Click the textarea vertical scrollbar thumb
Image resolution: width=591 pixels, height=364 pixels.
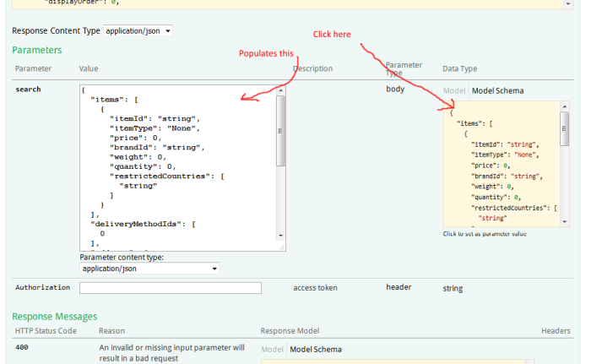click(x=281, y=131)
